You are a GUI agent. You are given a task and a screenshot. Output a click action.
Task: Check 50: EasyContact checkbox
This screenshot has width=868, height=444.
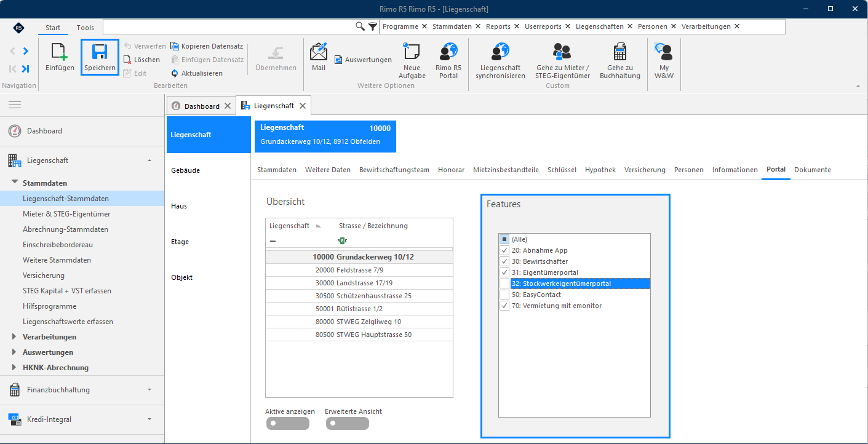coord(504,295)
